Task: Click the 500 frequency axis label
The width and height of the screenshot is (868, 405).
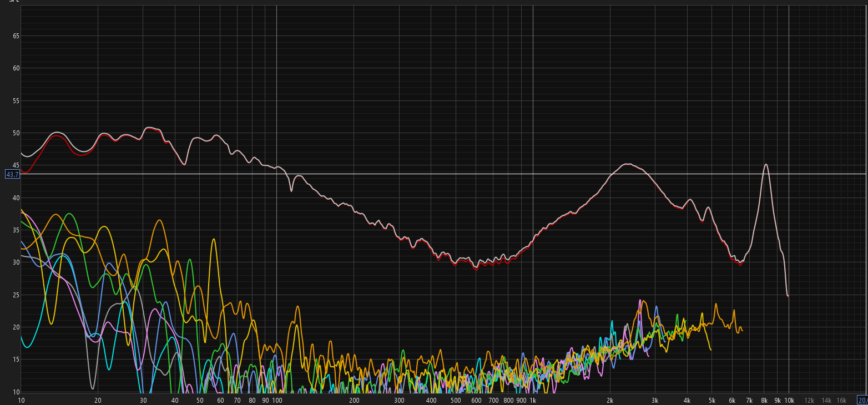Action: pos(456,400)
